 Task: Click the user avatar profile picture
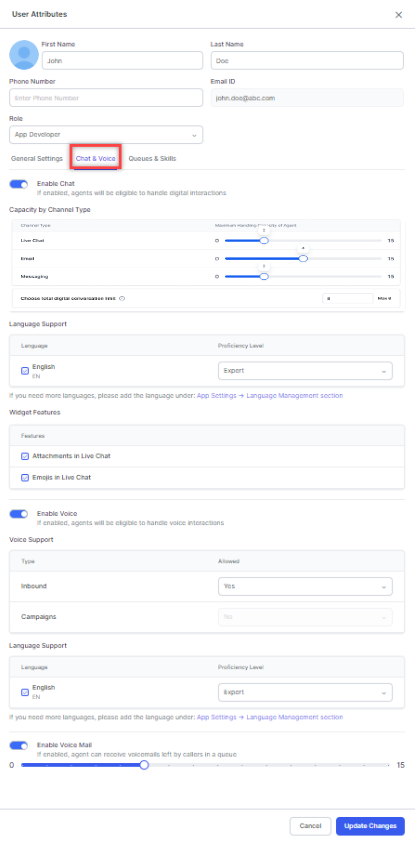24,55
